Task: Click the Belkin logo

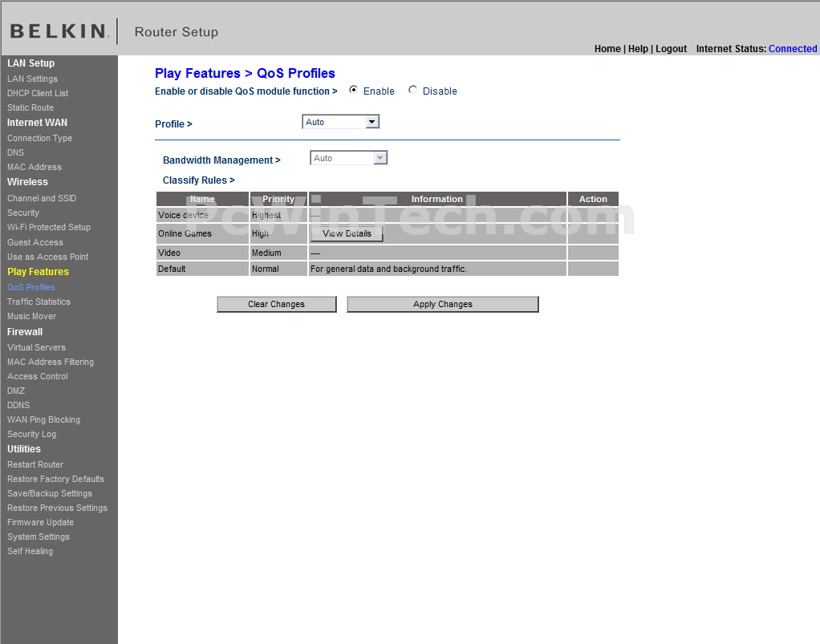Action: (59, 31)
